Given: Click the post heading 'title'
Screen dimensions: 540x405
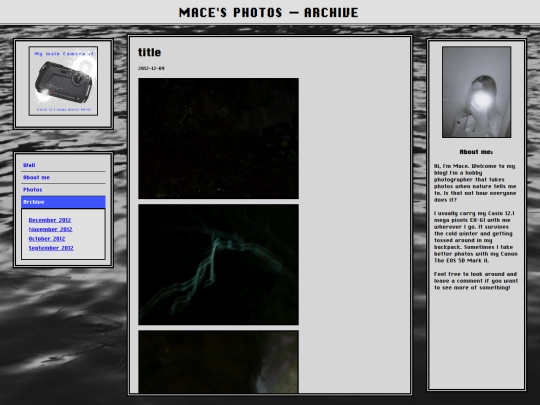Looking at the screenshot, I should (x=149, y=52).
